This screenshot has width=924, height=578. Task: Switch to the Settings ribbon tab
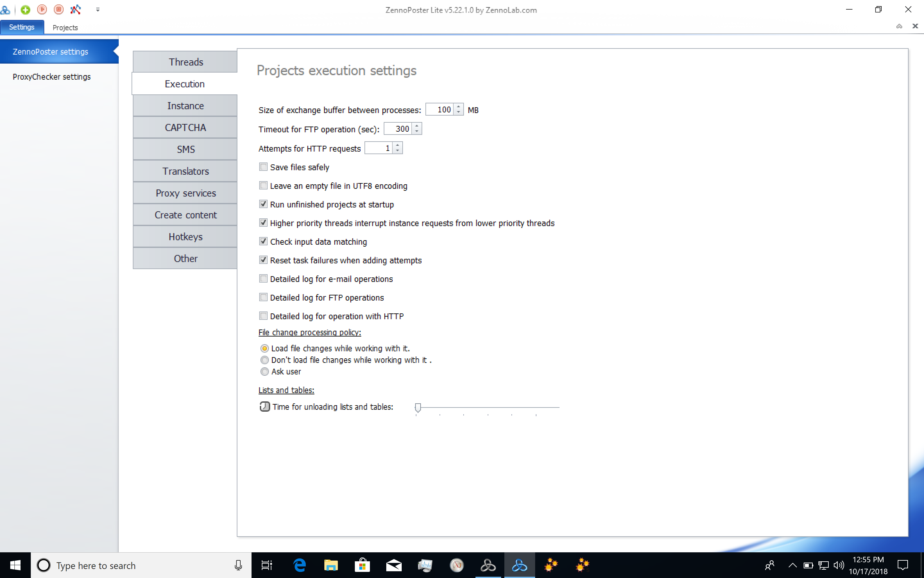tap(22, 27)
